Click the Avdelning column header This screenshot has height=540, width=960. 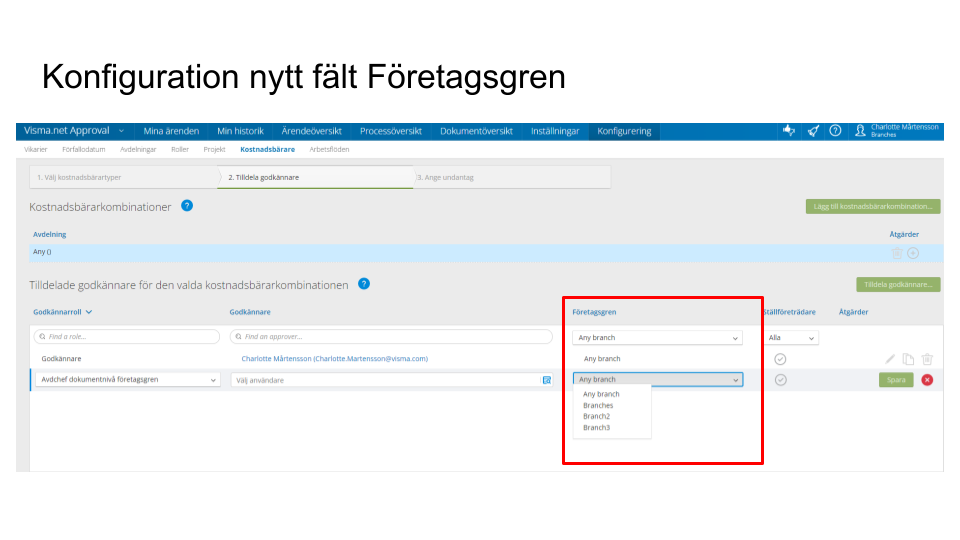coord(50,234)
